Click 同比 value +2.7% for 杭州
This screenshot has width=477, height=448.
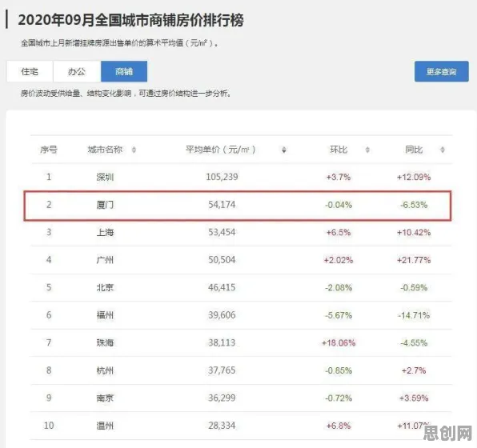coord(414,370)
